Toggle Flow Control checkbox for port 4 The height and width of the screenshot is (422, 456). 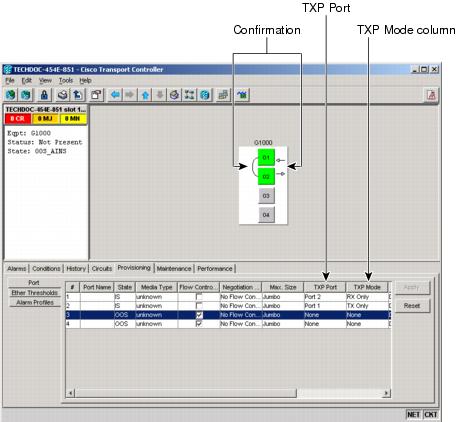point(199,324)
